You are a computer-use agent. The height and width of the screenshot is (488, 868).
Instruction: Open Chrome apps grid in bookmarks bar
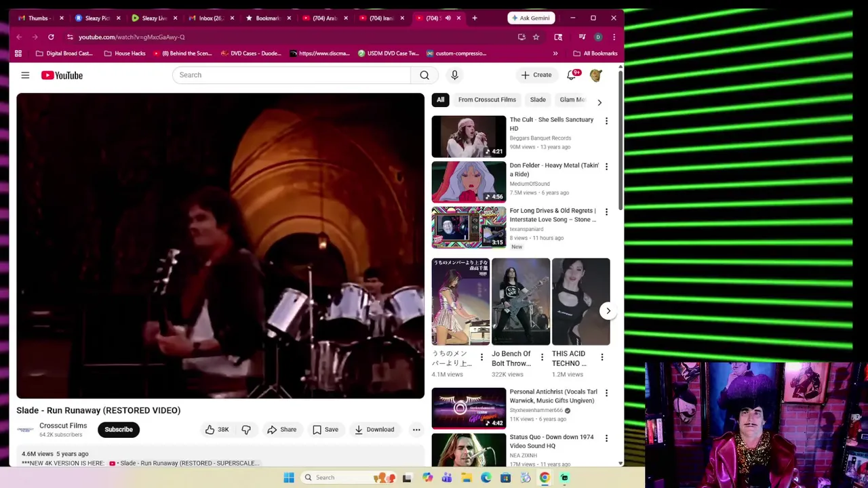(18, 53)
